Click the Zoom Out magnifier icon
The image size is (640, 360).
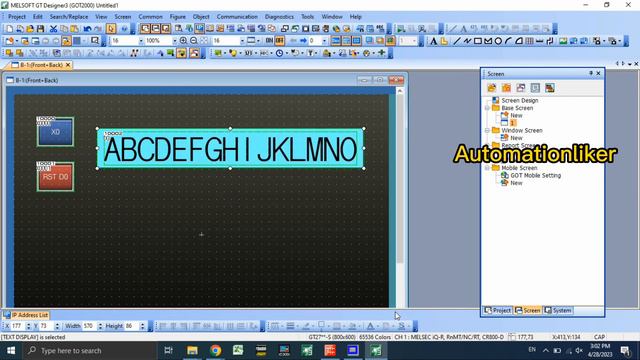(193, 41)
